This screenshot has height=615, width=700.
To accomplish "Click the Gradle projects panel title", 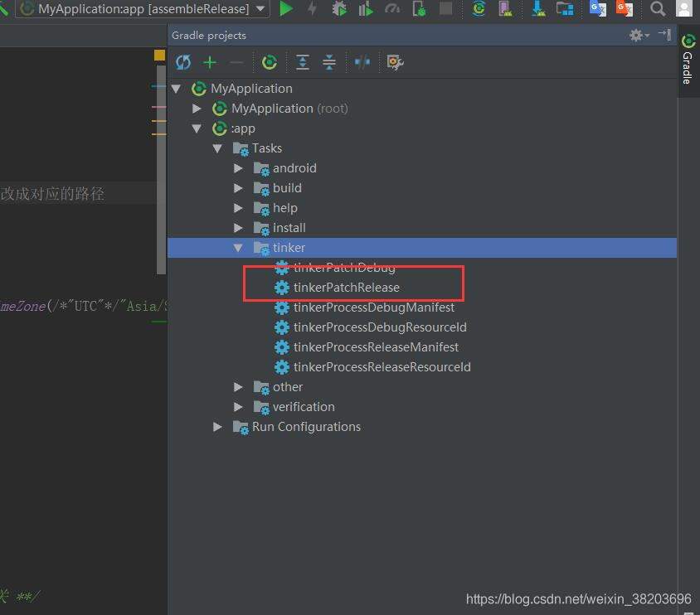I will click(208, 36).
